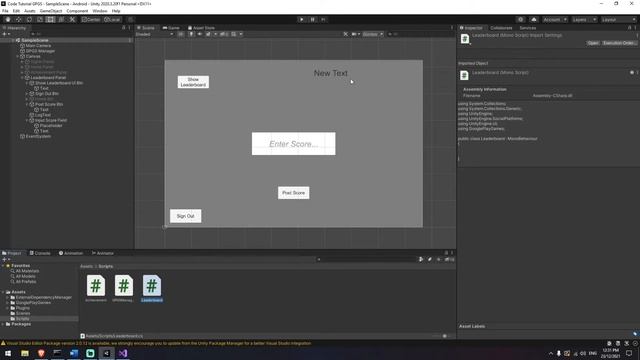
Task: Collapse the SampleScene root in Hierarchy
Action: click(13, 40)
